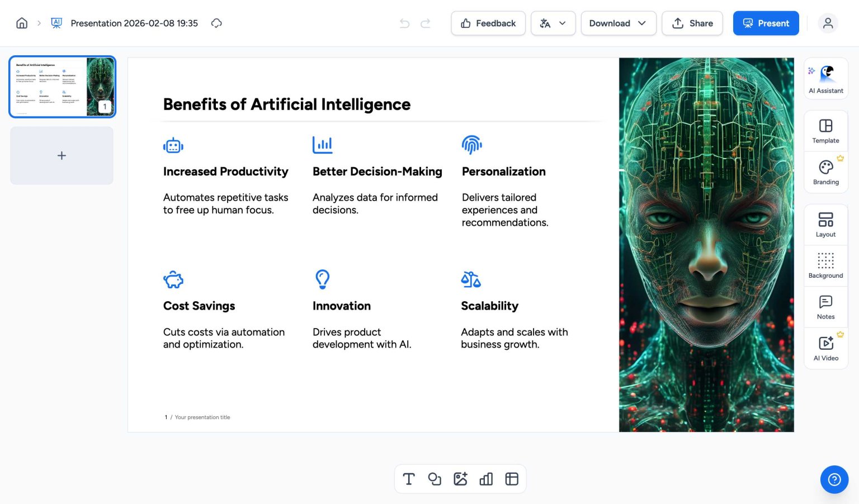Select slide 1 thumbnail
The height and width of the screenshot is (504, 859).
(x=62, y=87)
